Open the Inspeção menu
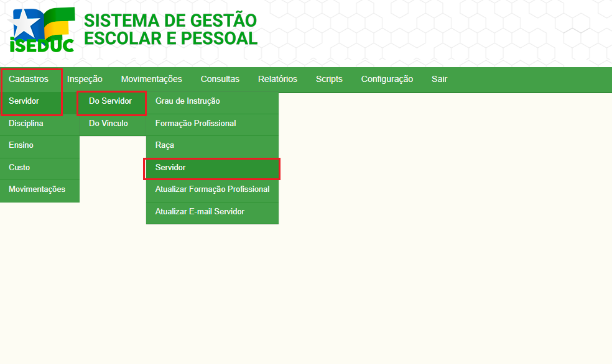Viewport: 612px width, 364px height. 85,79
